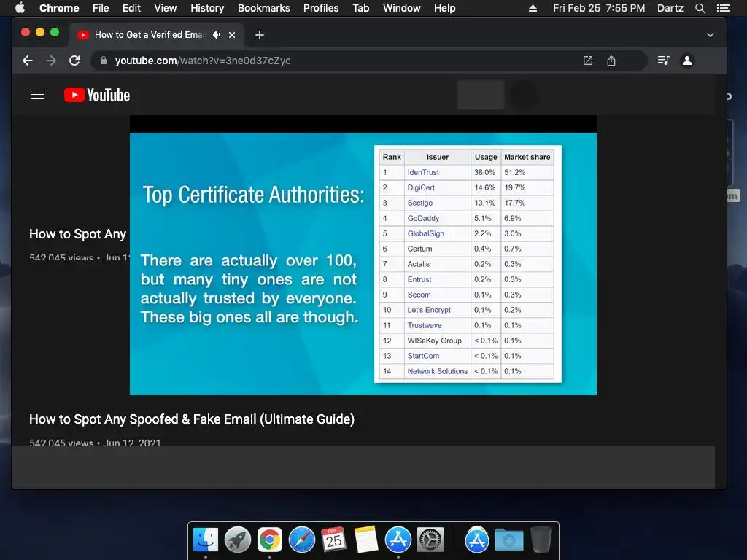View site information via lock icon
The height and width of the screenshot is (560, 747).
pyautogui.click(x=104, y=61)
